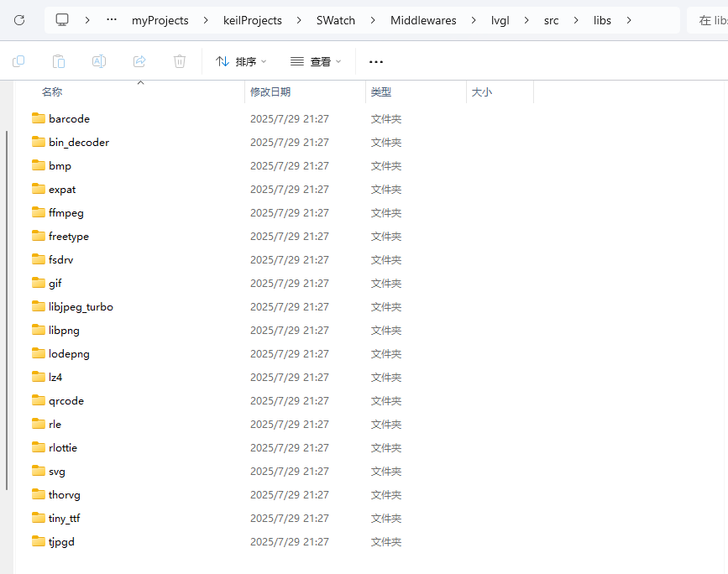This screenshot has width=728, height=574.
Task: Click the Rename icon in toolbar
Action: pos(98,61)
